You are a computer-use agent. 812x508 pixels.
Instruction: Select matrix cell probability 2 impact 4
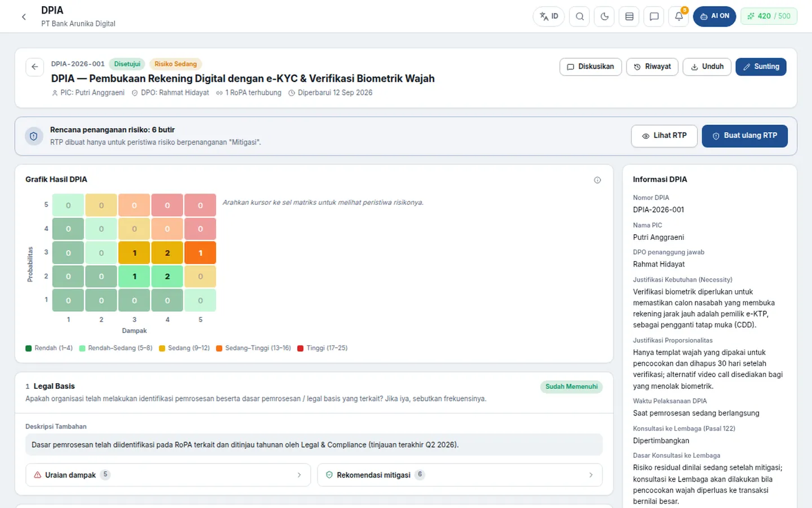coord(167,277)
